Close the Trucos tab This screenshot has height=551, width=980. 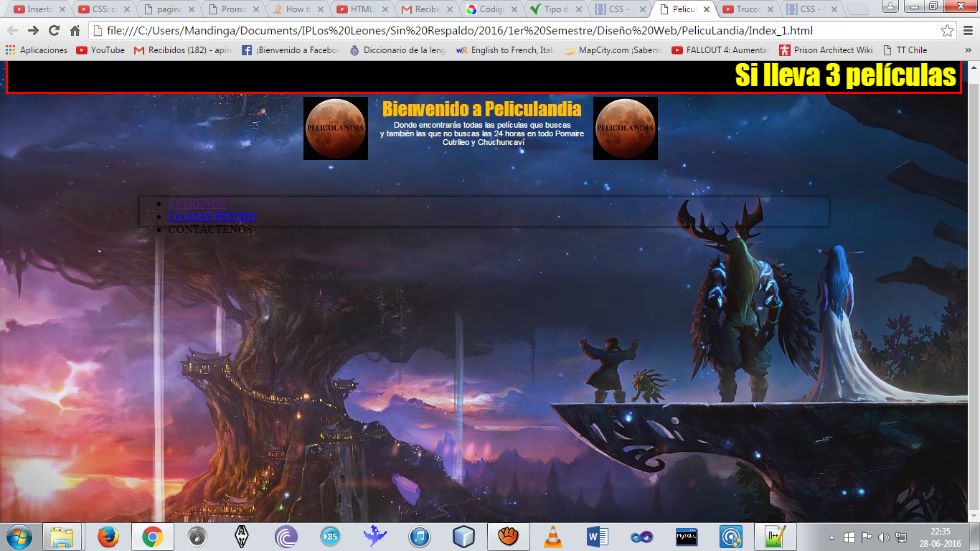pos(771,9)
